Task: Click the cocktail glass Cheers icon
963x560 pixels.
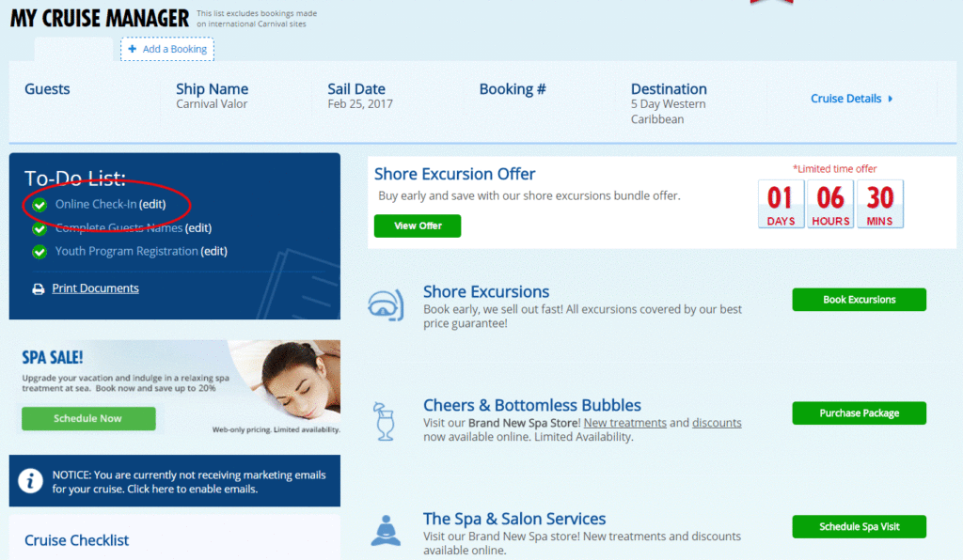Action: tap(384, 421)
